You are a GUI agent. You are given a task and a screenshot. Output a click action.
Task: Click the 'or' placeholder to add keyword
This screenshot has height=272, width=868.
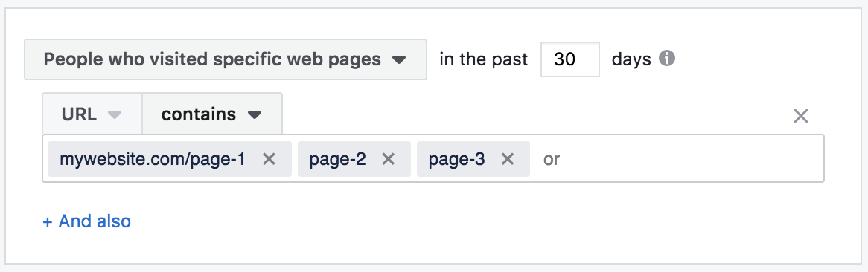point(552,159)
